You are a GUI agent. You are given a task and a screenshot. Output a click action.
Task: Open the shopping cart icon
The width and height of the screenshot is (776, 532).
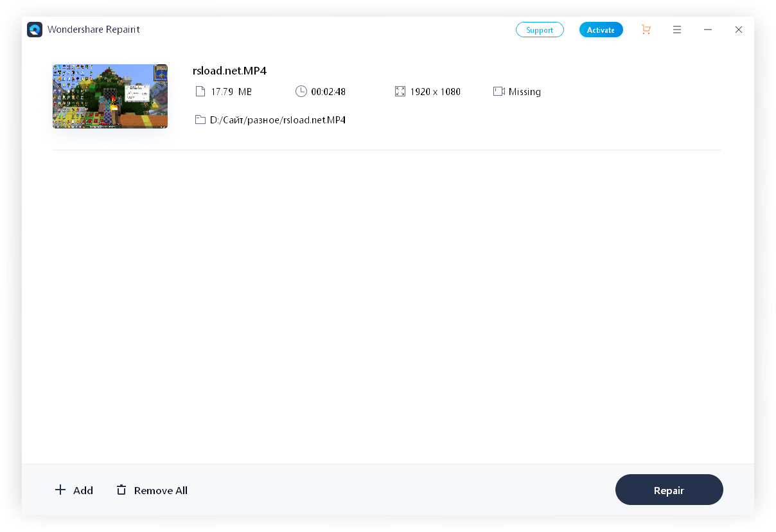point(646,30)
